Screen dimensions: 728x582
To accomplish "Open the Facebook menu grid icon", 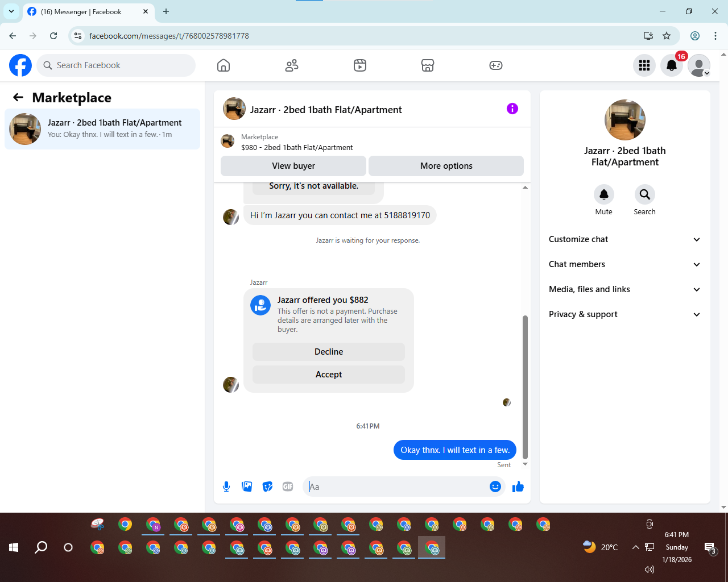I will tap(644, 65).
